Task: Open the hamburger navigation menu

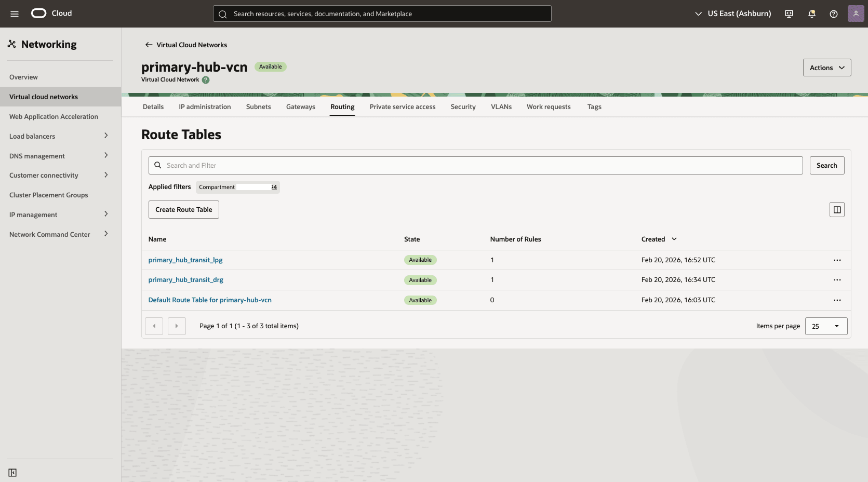Action: [15, 14]
